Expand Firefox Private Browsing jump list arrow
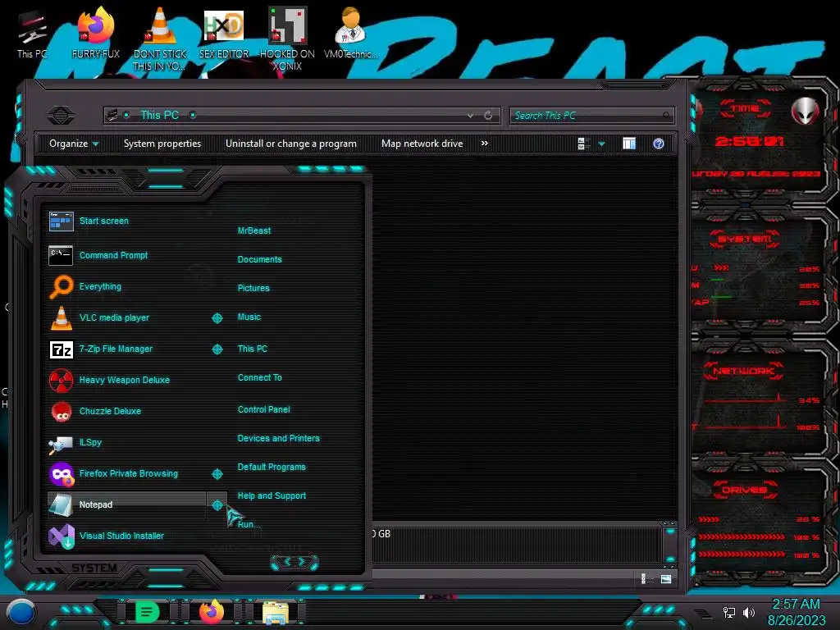Viewport: 840px width, 630px height. tap(217, 474)
